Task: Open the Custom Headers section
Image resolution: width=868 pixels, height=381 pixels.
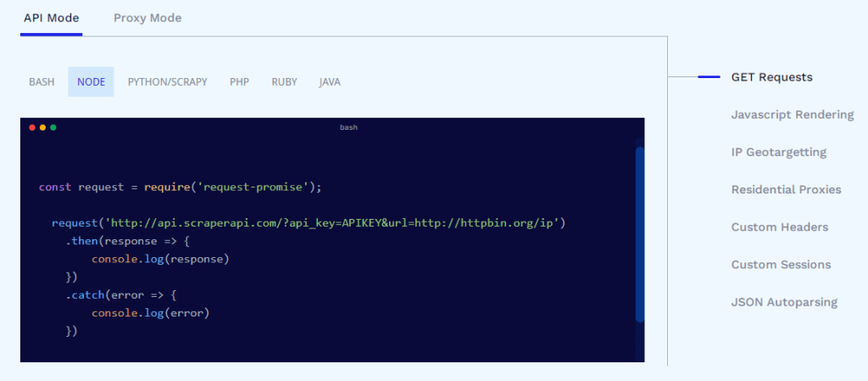Action: 780,227
